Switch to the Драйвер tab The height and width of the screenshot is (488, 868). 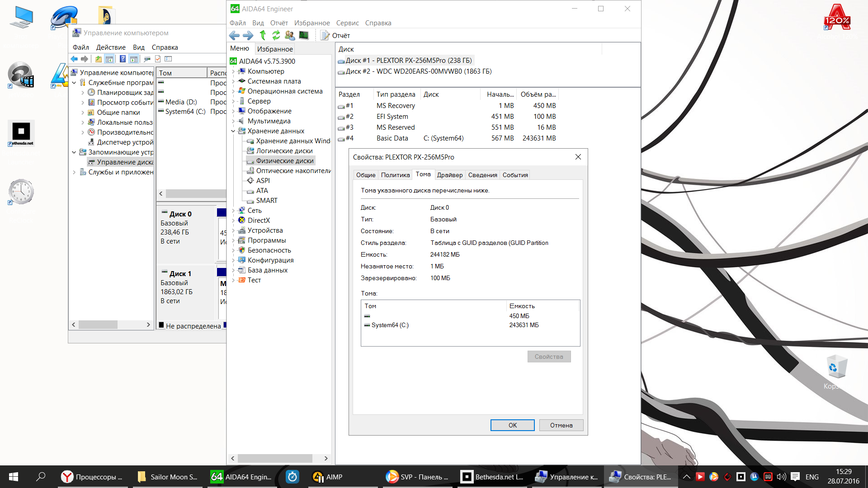(449, 175)
